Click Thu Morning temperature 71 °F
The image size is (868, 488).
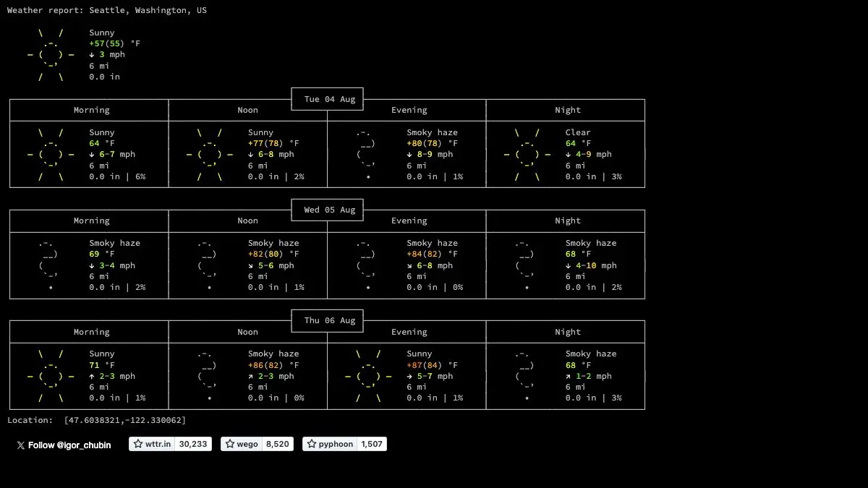pos(102,364)
